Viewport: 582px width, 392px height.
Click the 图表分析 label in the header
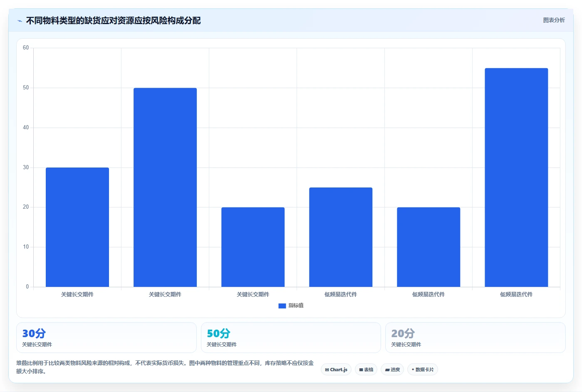click(554, 20)
